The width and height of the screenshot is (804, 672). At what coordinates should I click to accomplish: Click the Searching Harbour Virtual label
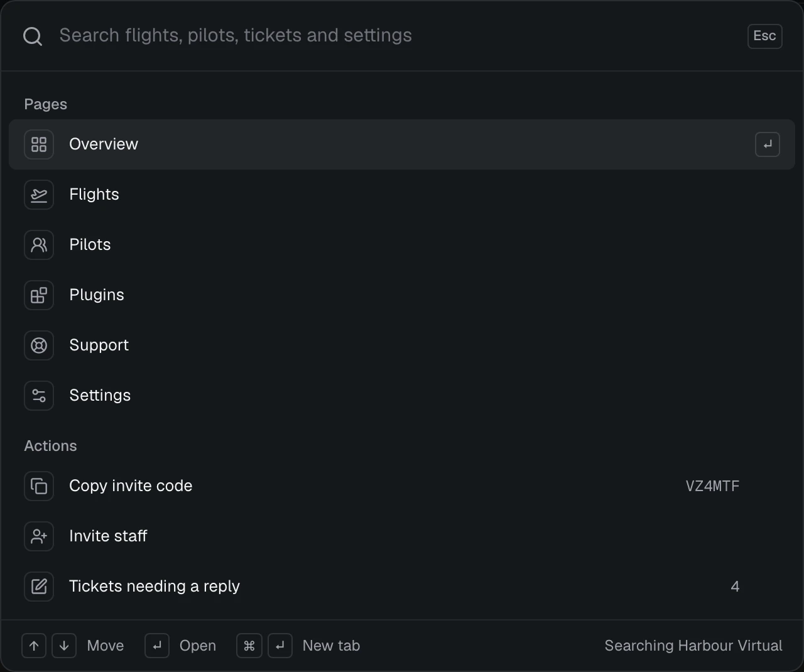[693, 646]
